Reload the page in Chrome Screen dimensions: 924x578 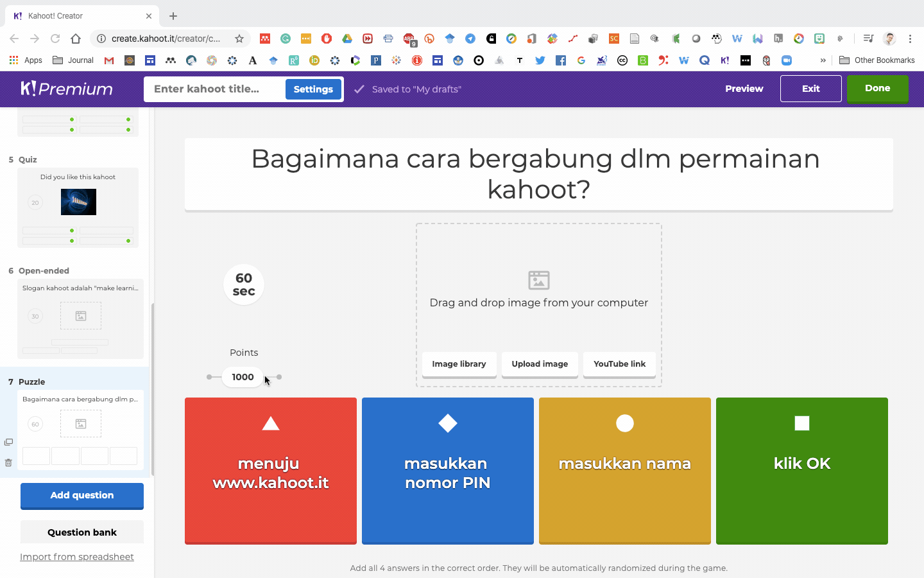(55, 39)
